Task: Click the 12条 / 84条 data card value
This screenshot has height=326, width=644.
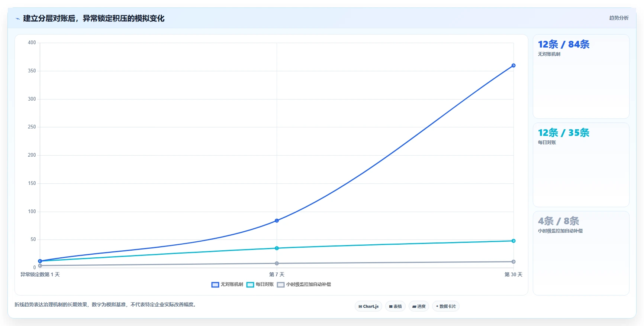Action: [564, 44]
